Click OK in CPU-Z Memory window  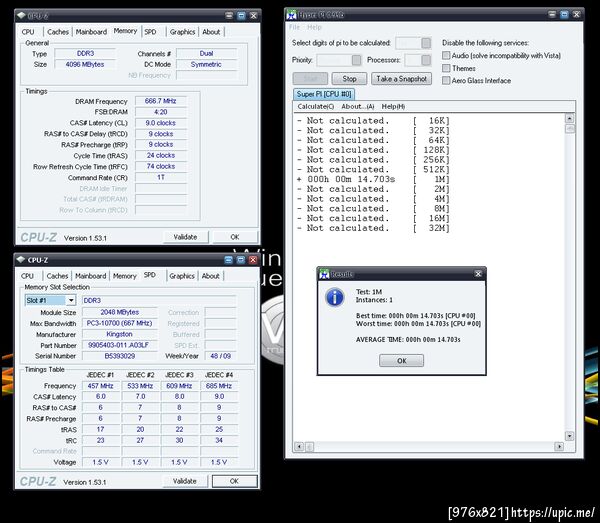235,237
